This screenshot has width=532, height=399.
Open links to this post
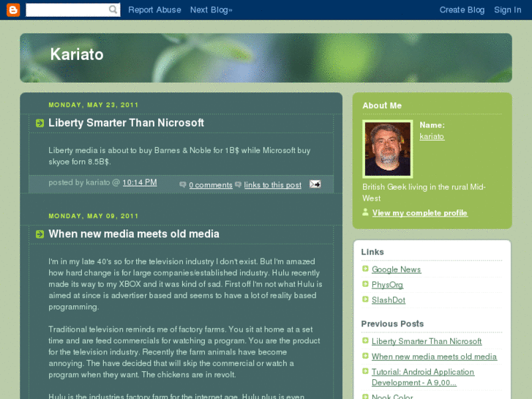point(272,185)
